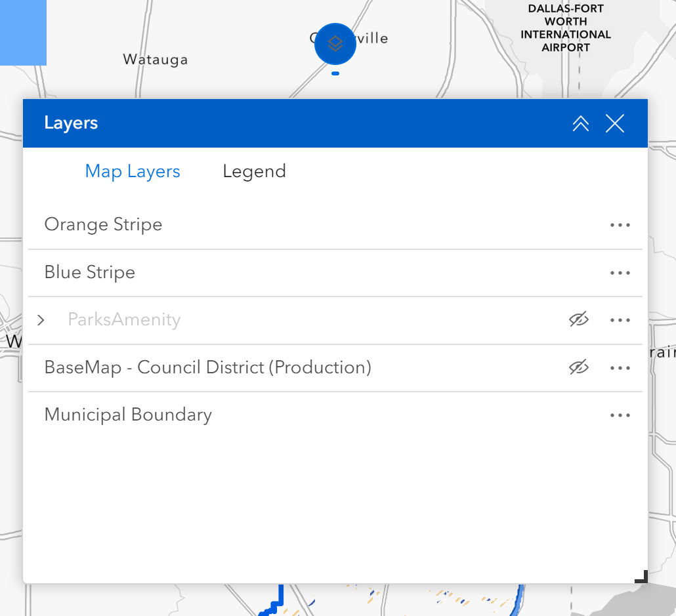Open BaseMap Council District layer options menu
Screen dimensions: 676x616
coord(620,367)
